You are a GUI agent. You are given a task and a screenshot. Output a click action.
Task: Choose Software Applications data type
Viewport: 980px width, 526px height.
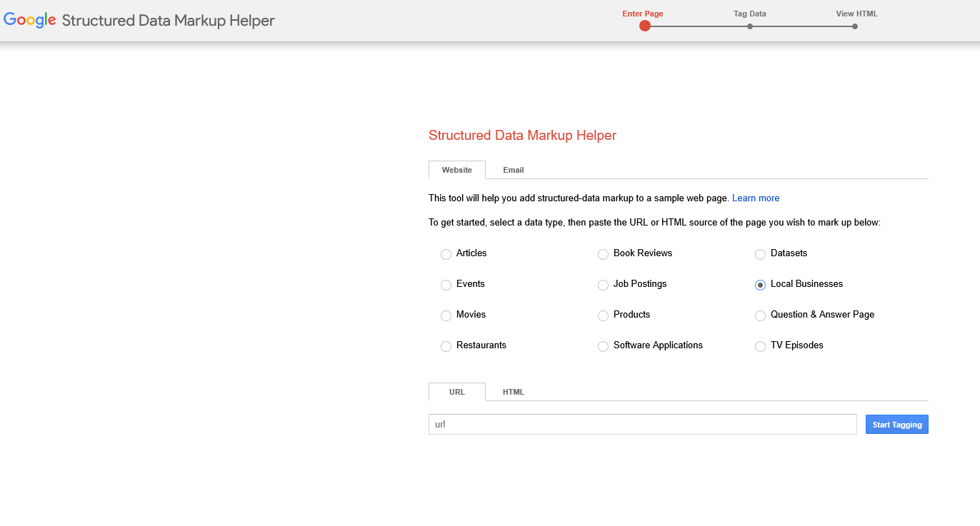(603, 346)
